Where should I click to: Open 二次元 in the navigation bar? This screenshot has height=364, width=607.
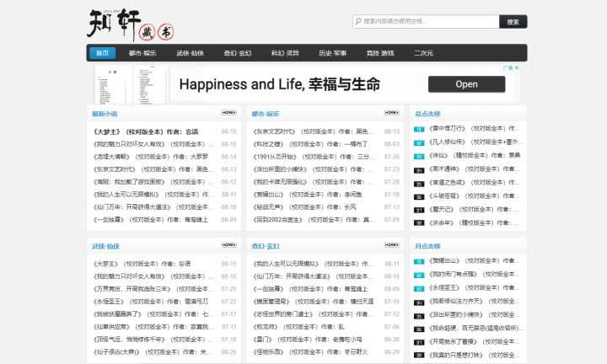(423, 53)
